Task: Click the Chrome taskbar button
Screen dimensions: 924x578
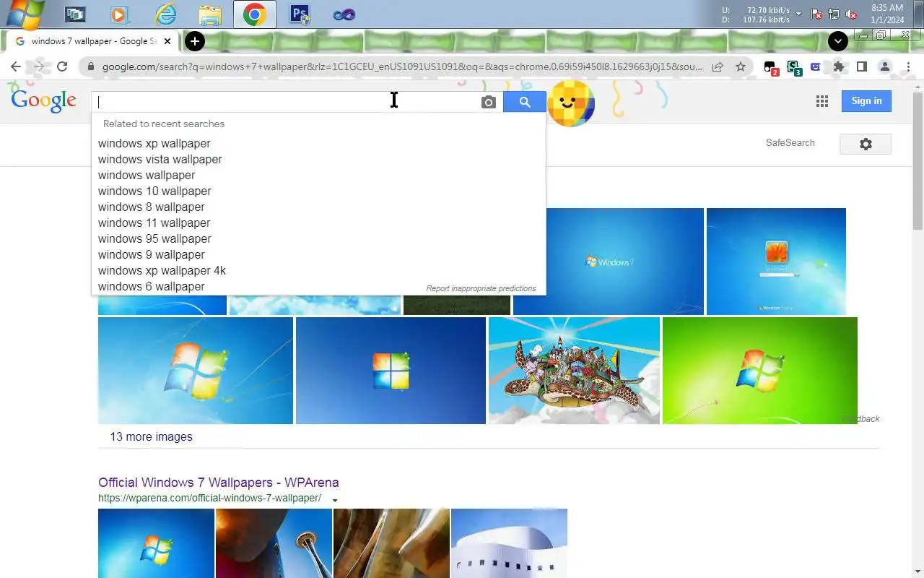Action: point(254,14)
